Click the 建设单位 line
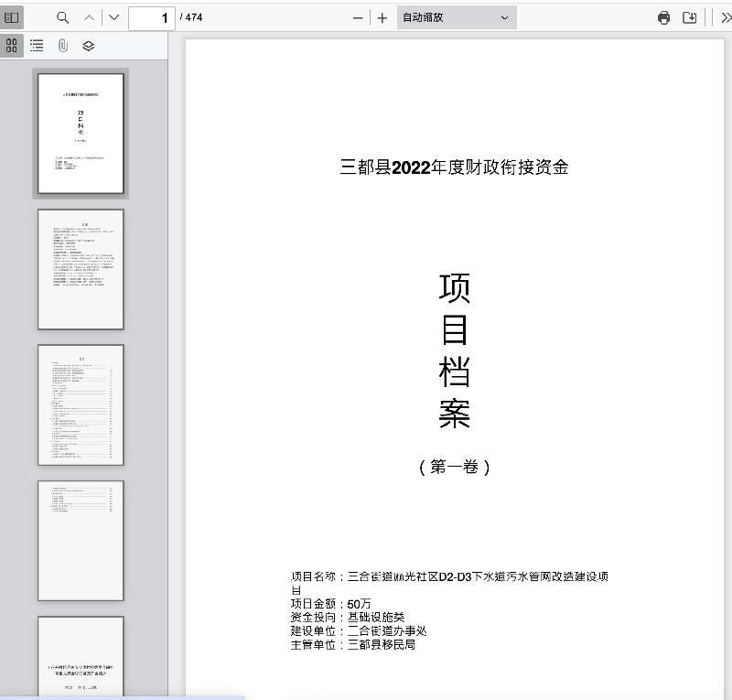This screenshot has width=732, height=700. [x=359, y=630]
